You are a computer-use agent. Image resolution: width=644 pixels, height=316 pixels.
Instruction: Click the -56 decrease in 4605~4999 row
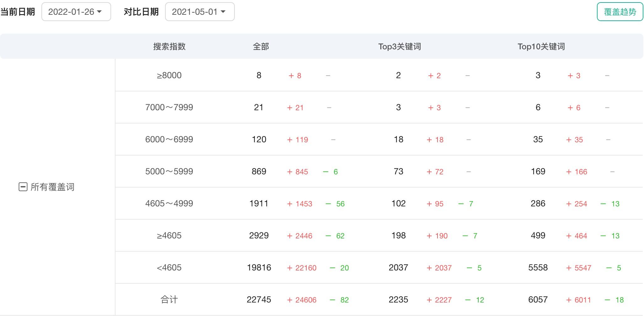point(335,204)
